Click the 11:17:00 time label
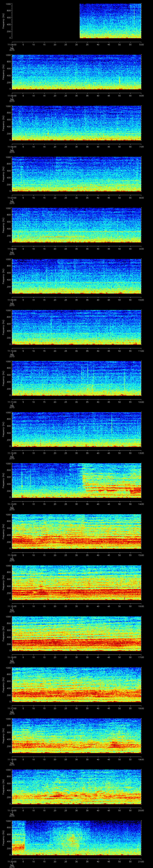Image resolution: width=153 pixels, height=868 pixels. click(12, 708)
